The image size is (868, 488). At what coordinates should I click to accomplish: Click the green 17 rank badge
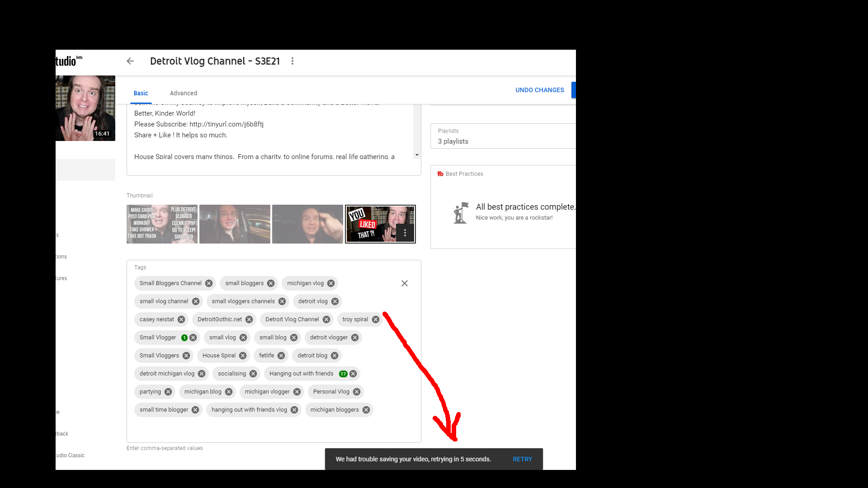pyautogui.click(x=343, y=374)
